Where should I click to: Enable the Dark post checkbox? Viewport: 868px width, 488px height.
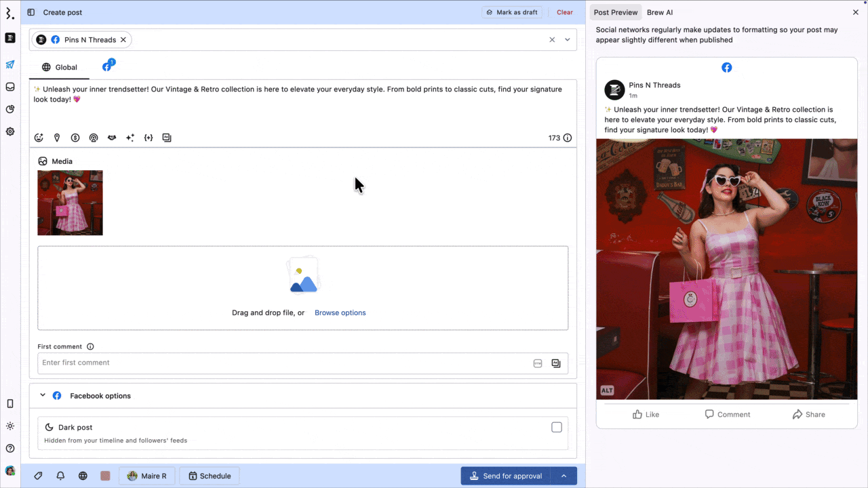[x=556, y=427]
